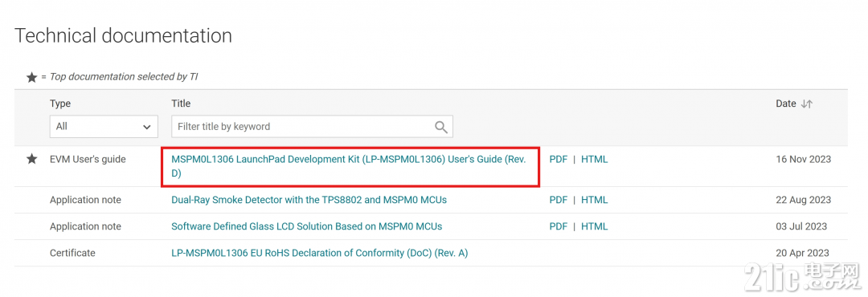The image size is (868, 297).
Task: Click the Certificate type cell
Action: point(72,254)
